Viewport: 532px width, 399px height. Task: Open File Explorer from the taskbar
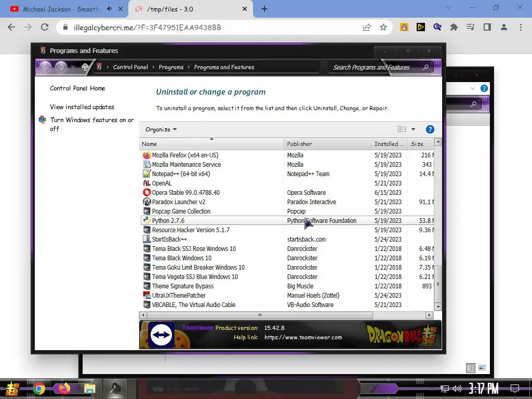(89, 389)
